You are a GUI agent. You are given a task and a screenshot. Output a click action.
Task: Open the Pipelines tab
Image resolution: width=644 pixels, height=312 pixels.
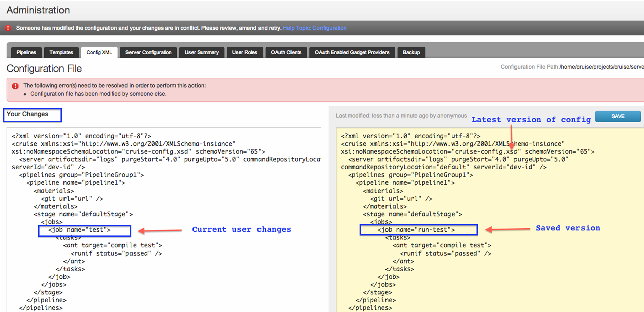pos(26,52)
